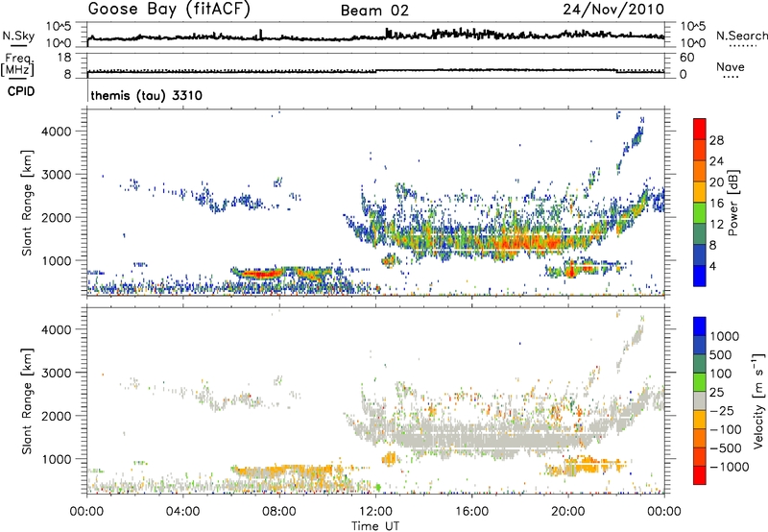Click the "CPID" row label
Image resolution: width=768 pixels, height=532 pixels.
(x=21, y=91)
